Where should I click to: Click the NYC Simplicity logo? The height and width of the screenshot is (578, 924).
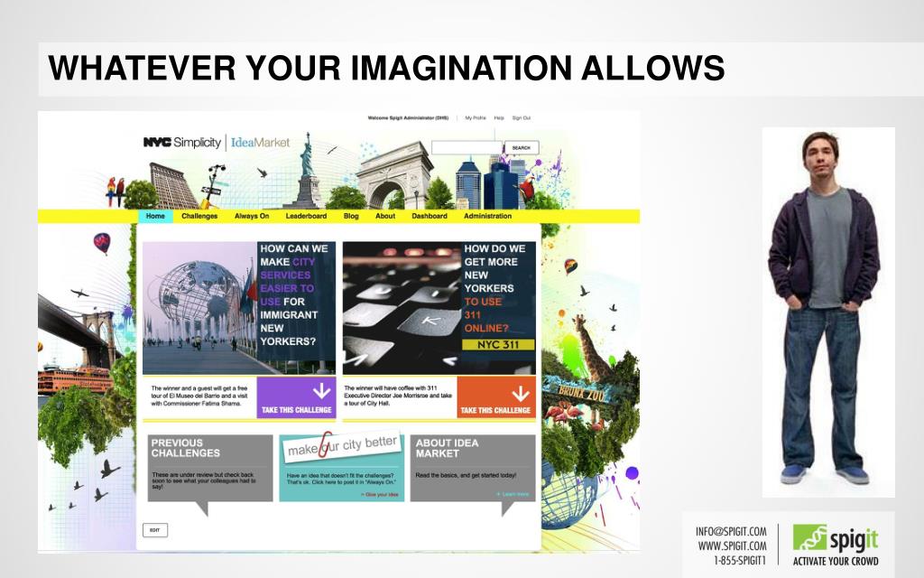click(182, 142)
